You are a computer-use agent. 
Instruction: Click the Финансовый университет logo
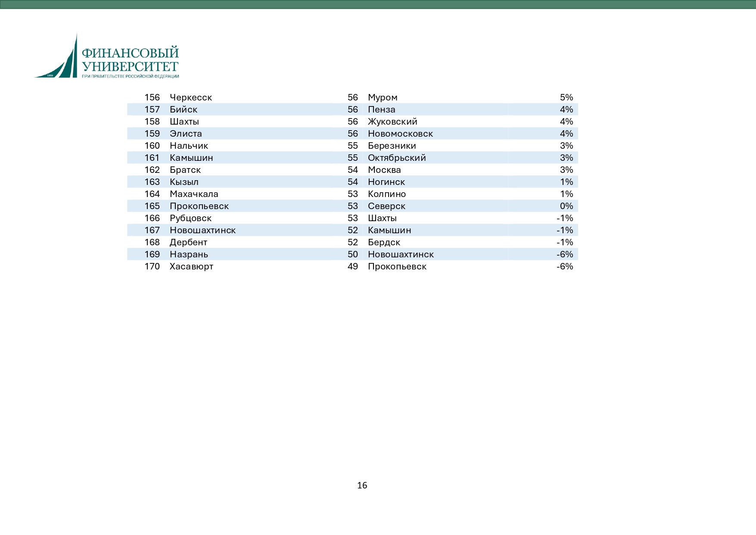click(x=106, y=56)
